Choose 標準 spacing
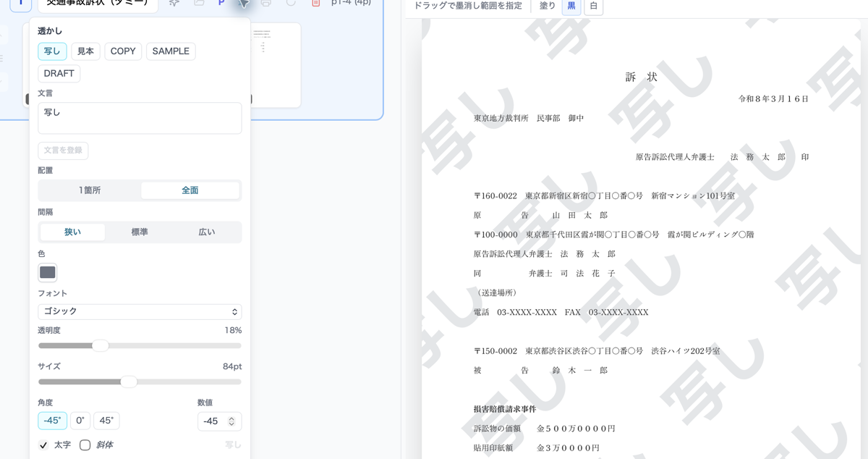 (x=140, y=232)
